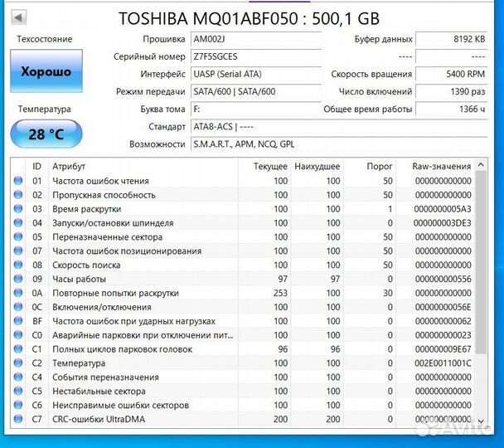Click status orb for attribute 0A
The width and height of the screenshot is (504, 448).
[18, 293]
